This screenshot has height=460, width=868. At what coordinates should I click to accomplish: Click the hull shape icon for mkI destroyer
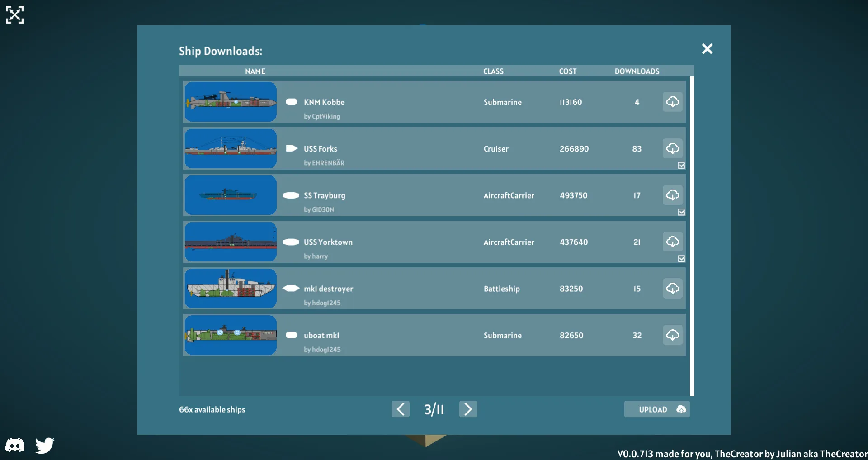point(291,288)
